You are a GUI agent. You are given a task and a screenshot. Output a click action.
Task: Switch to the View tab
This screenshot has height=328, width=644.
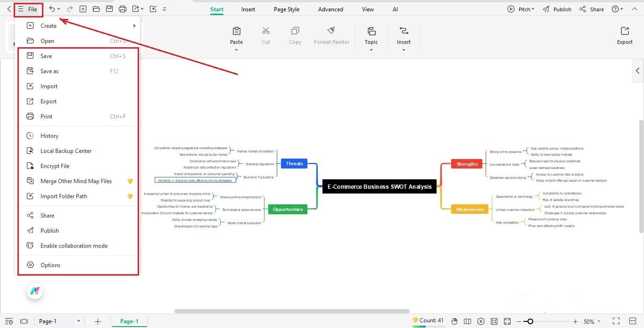point(368,9)
